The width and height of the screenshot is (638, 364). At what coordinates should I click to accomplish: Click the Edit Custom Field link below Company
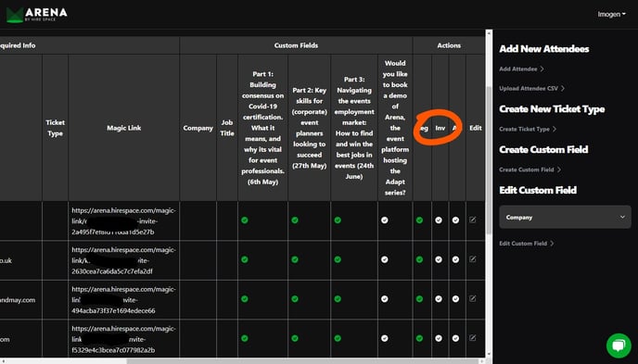tap(527, 244)
